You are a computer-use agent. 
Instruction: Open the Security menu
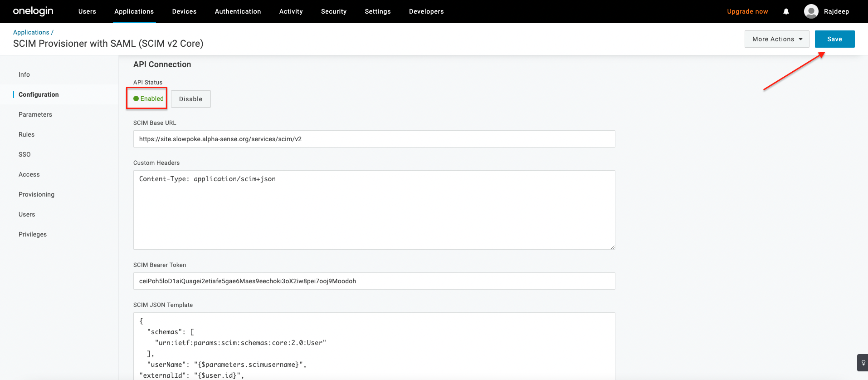(333, 11)
